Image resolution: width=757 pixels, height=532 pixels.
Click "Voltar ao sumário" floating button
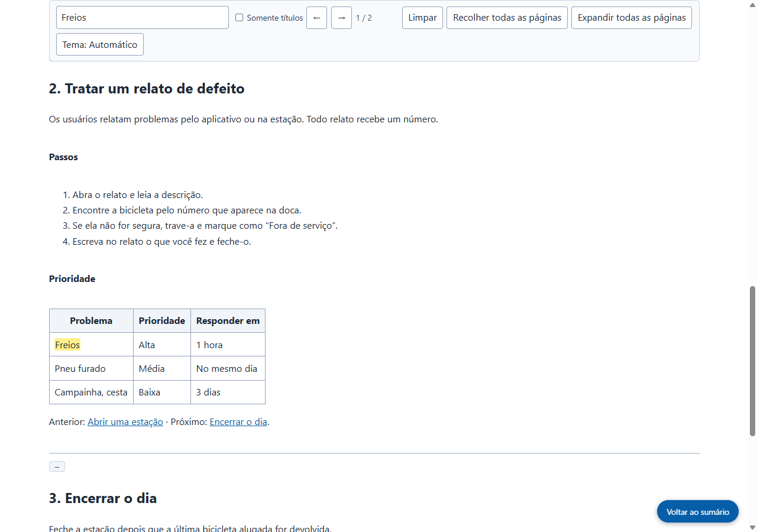(x=698, y=512)
